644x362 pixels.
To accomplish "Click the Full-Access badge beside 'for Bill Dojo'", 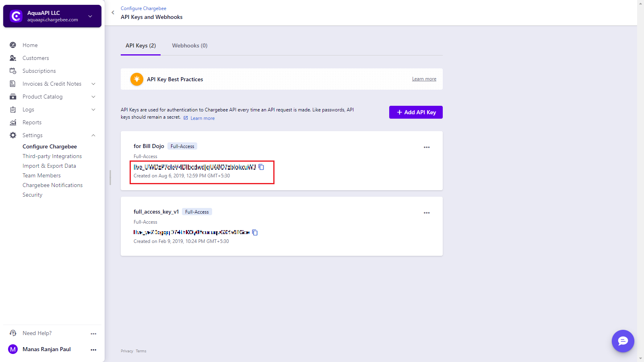I will click(182, 146).
